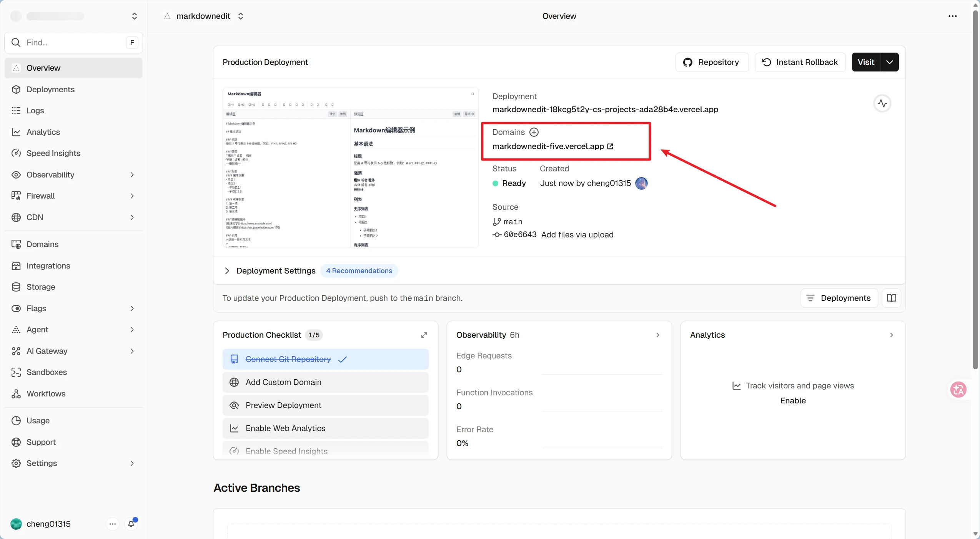Click the translate floating icon
This screenshot has height=539, width=980.
point(958,390)
